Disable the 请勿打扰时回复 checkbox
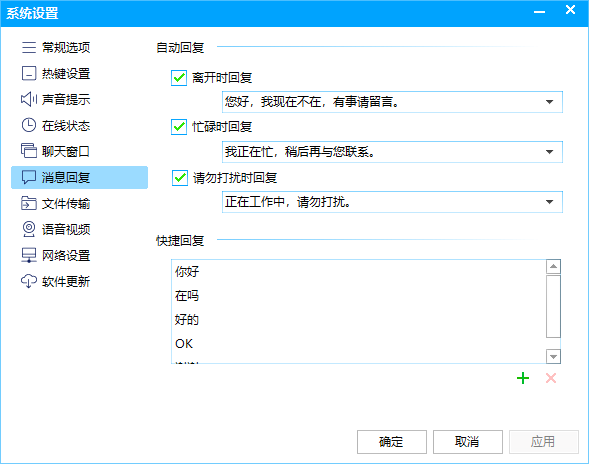 pyautogui.click(x=180, y=178)
